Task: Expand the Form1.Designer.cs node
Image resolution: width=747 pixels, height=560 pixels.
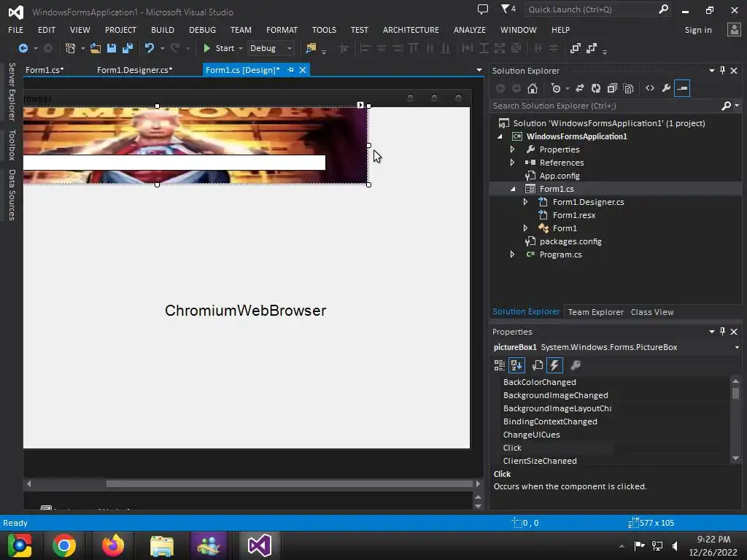Action: pyautogui.click(x=525, y=202)
